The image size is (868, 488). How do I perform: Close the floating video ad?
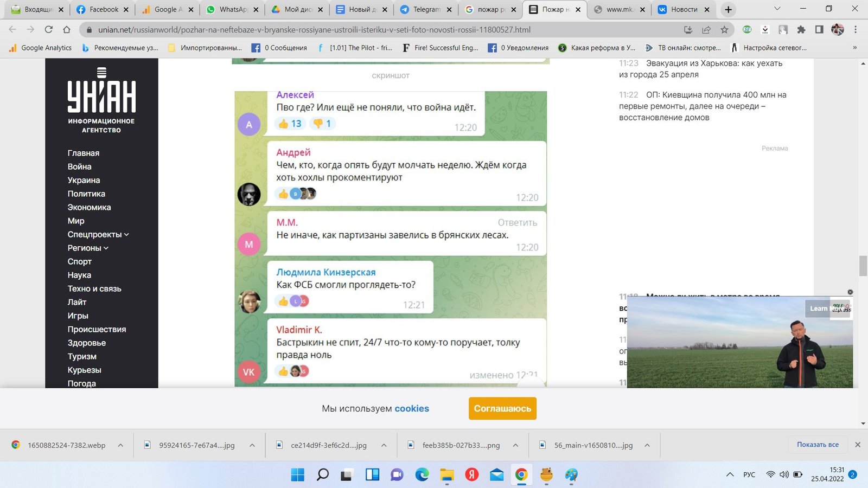click(850, 292)
